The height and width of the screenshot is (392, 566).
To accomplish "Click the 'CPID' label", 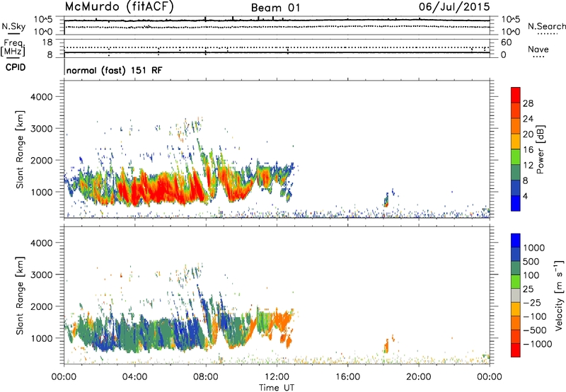I will point(16,67).
